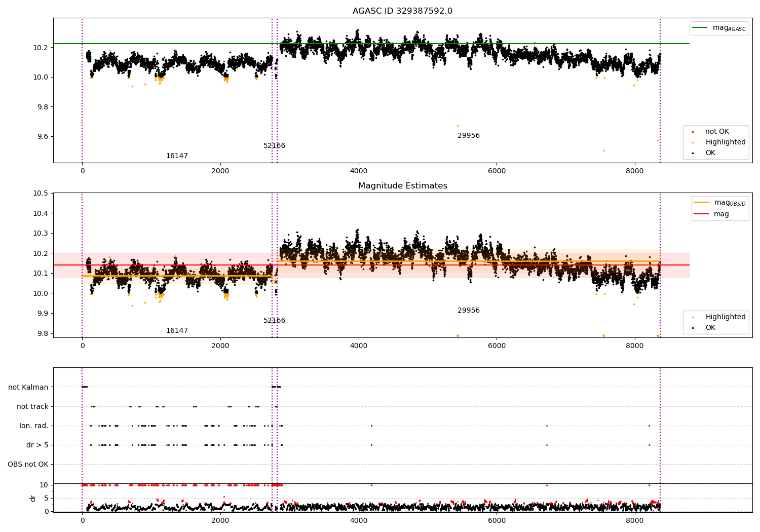The width and height of the screenshot is (760, 532).
Task: Click the 'not Kalman' row label
Action: pos(28,387)
